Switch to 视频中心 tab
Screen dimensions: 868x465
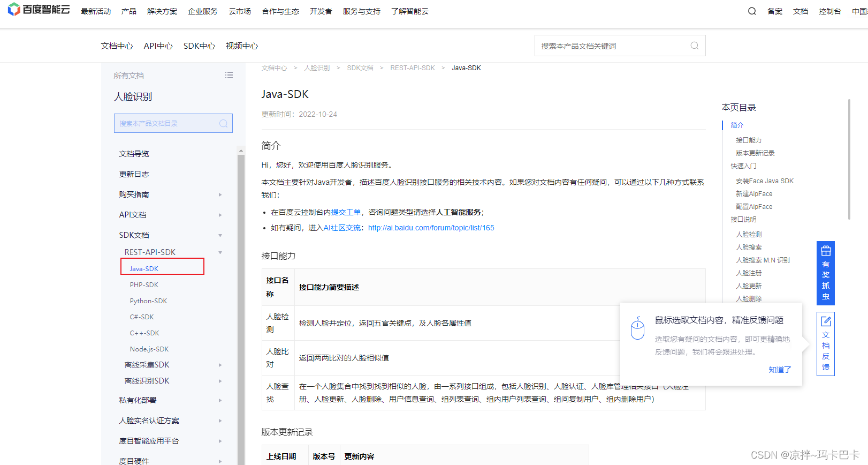(242, 46)
